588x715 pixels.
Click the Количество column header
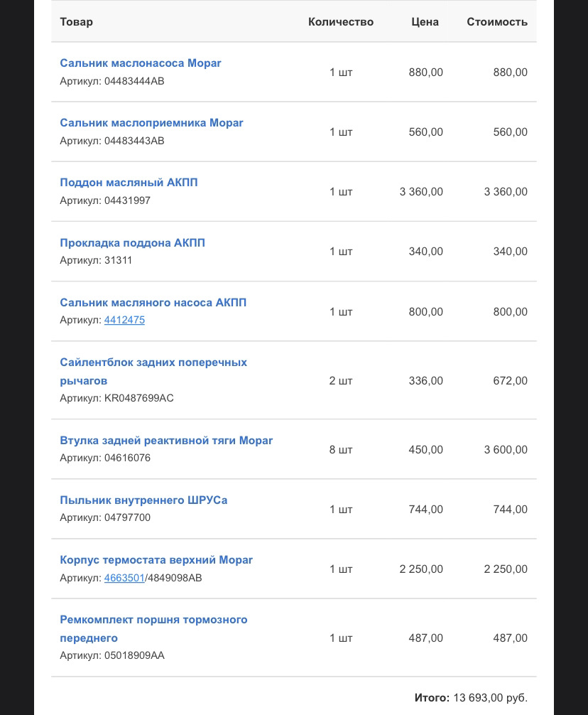[341, 22]
